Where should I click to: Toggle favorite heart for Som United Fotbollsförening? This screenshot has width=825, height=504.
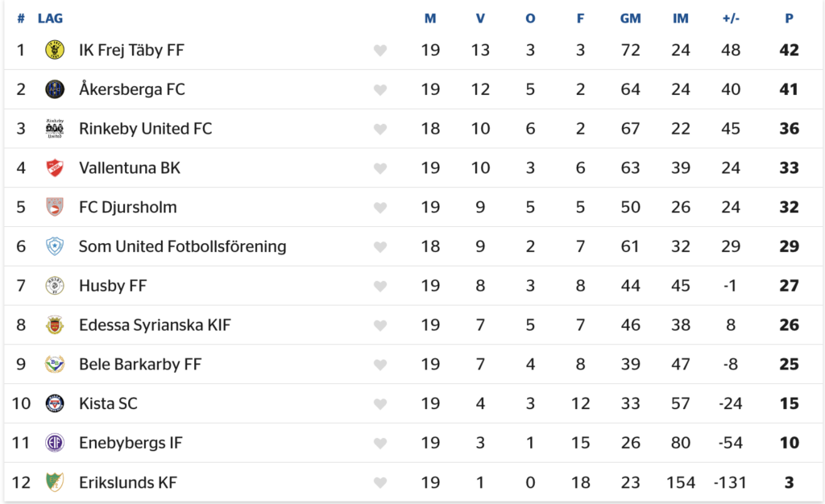[380, 247]
